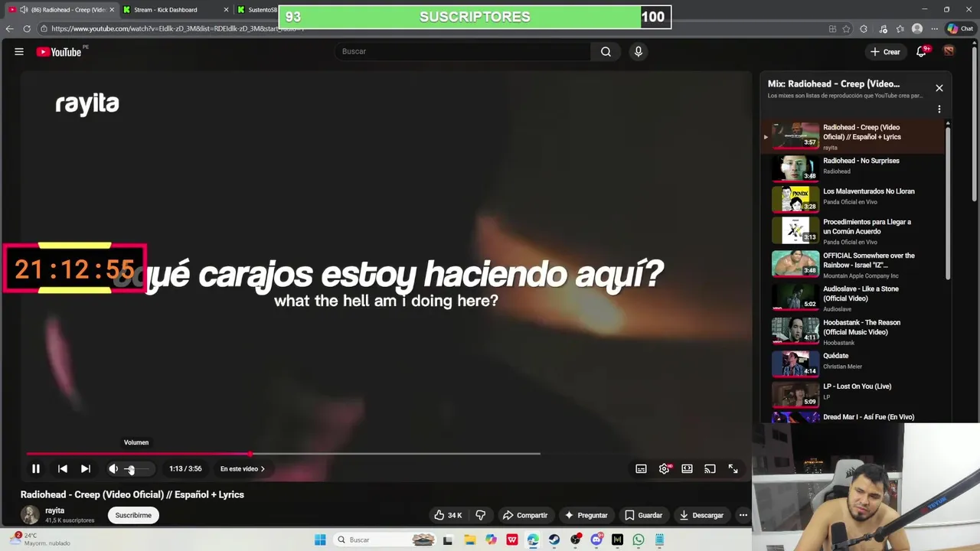
Task: Open File Explorer from the taskbar
Action: coord(469,540)
